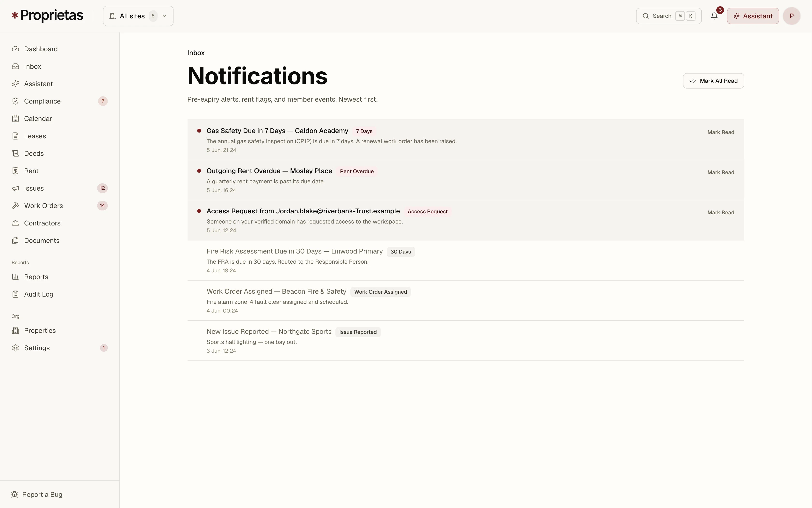Click the Issues megaphone icon
Image resolution: width=812 pixels, height=508 pixels.
click(x=15, y=188)
